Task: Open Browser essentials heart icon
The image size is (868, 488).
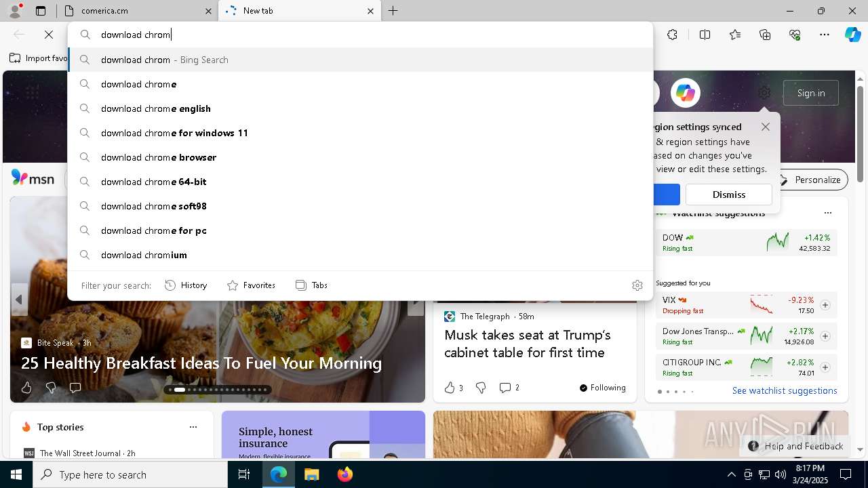Action: 795,35
